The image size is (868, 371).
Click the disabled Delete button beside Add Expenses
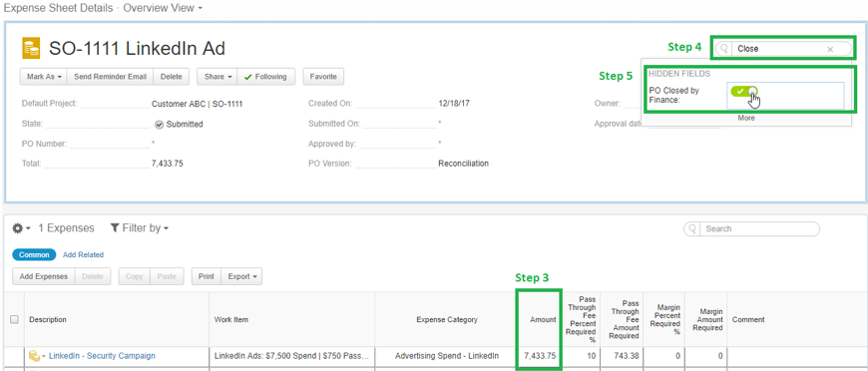point(93,276)
